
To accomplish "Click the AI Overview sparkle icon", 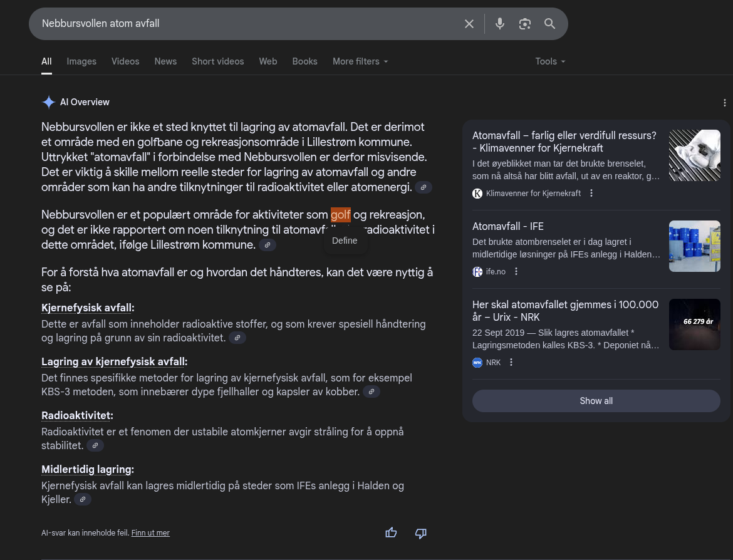I will click(x=49, y=102).
